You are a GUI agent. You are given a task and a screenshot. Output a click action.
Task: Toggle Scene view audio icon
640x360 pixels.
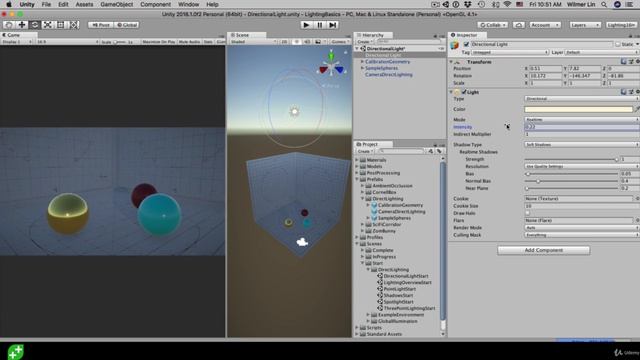point(307,42)
